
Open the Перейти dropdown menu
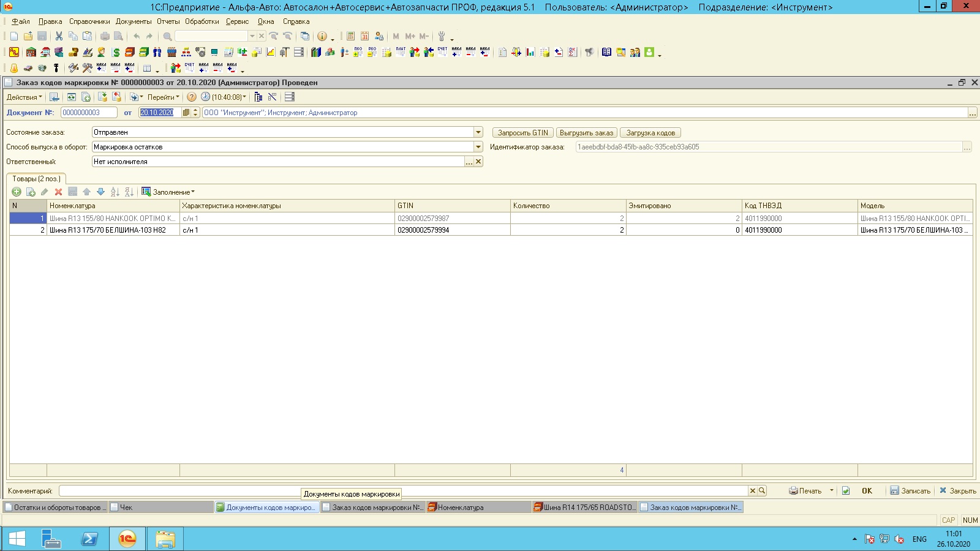coord(163,97)
